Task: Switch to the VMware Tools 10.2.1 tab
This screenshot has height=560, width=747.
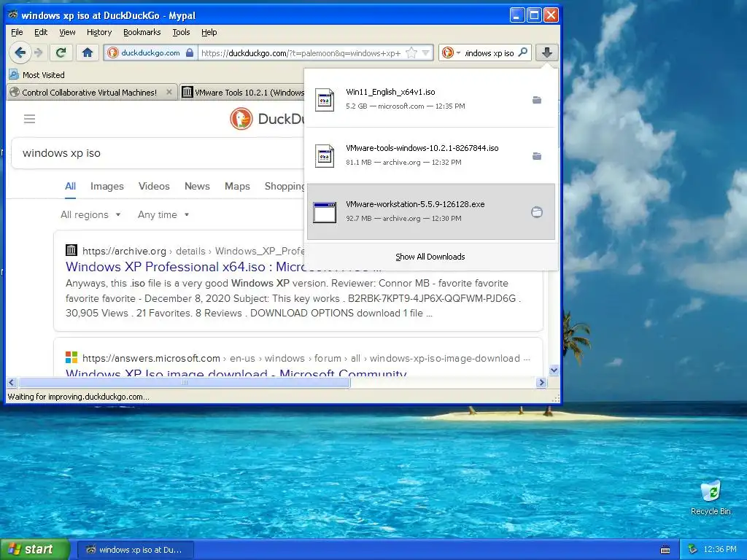Action: (242, 92)
